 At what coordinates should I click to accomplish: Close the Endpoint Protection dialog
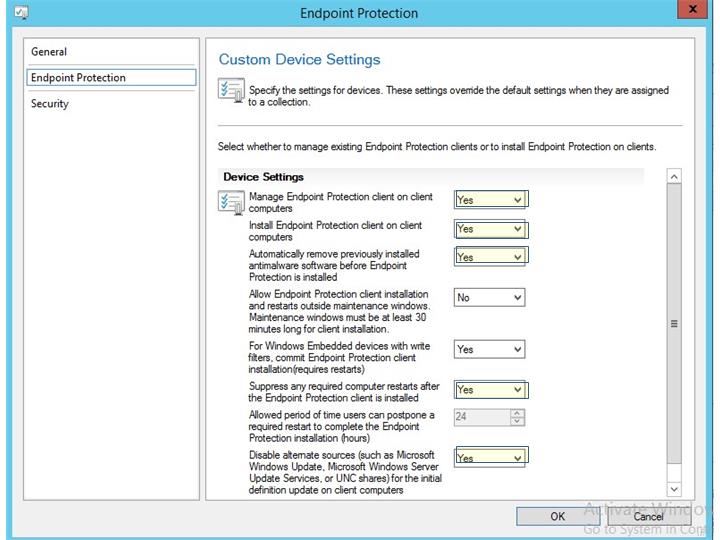691,12
